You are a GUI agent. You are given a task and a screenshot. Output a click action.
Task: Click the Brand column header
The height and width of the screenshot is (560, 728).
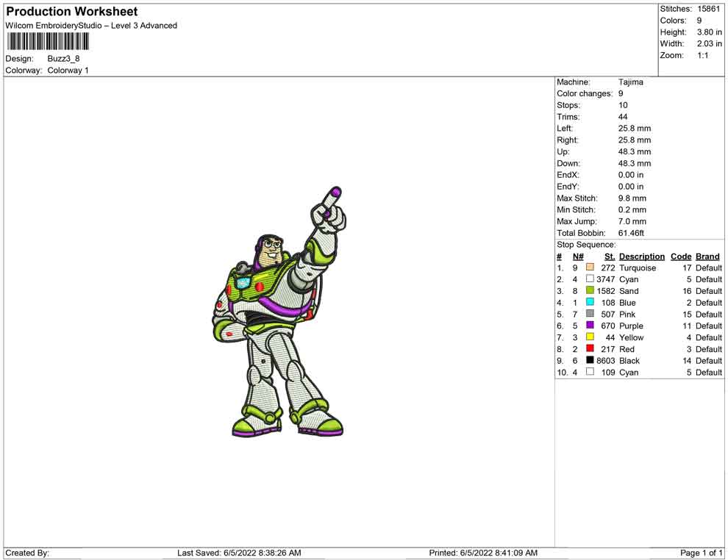[707, 256]
